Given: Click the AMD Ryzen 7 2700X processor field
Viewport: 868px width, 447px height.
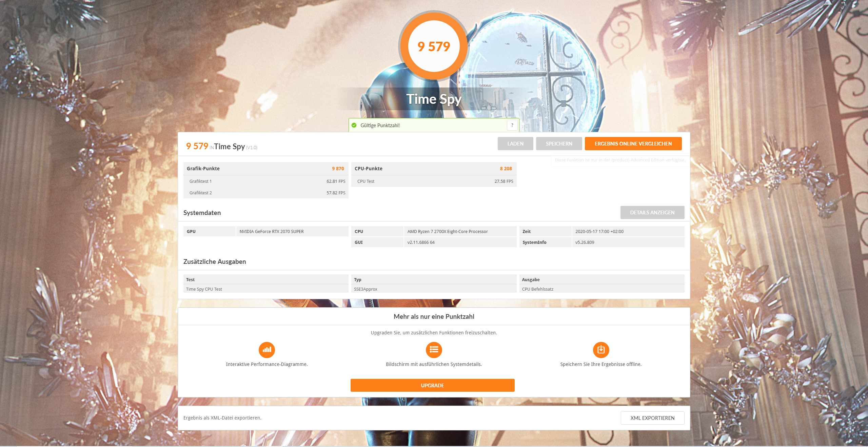Looking at the screenshot, I should pyautogui.click(x=459, y=231).
